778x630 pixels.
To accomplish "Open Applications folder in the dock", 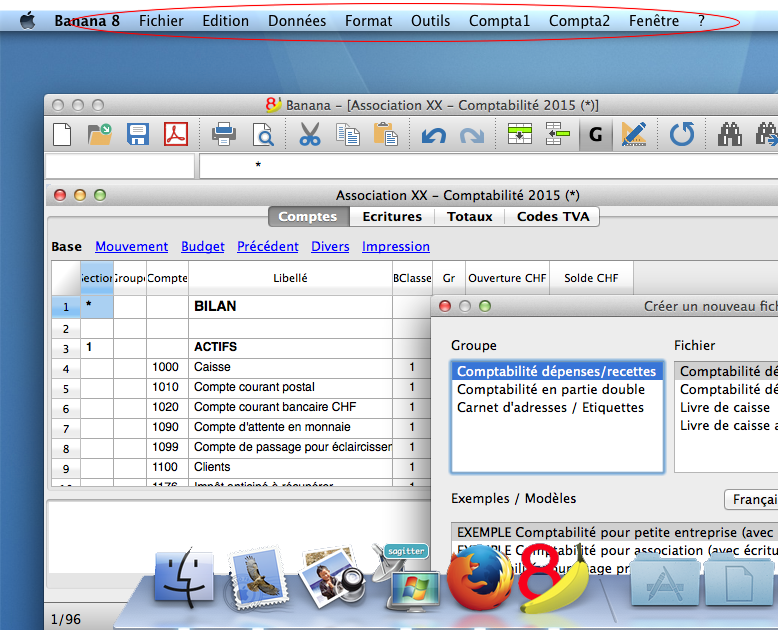I will pyautogui.click(x=666, y=580).
